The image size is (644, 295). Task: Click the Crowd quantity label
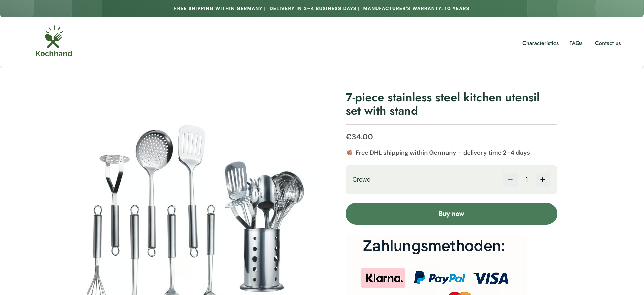coord(361,179)
